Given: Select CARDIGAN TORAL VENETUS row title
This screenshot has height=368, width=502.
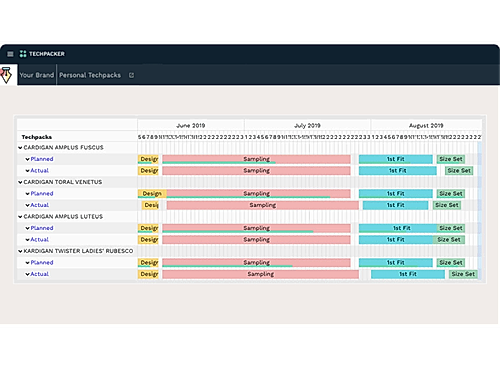Looking at the screenshot, I should coord(63,182).
